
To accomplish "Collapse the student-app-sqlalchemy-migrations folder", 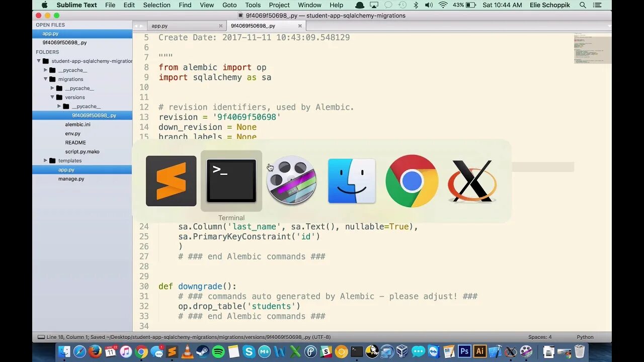I will coord(39,61).
